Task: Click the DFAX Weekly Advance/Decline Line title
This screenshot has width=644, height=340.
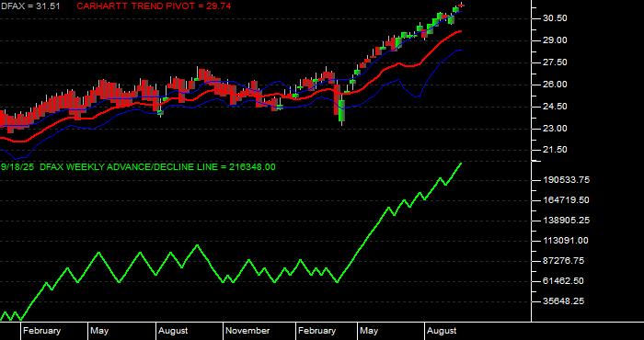Action: pos(158,167)
